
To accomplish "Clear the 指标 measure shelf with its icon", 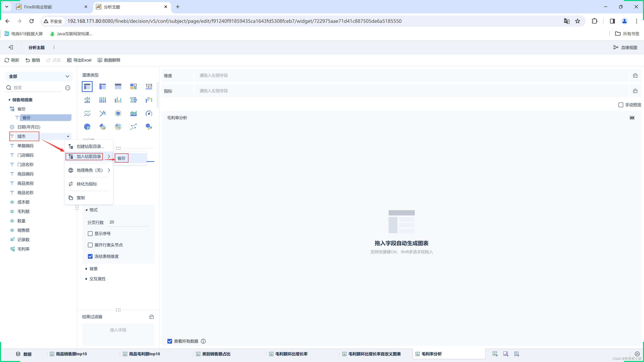I will pos(635,91).
